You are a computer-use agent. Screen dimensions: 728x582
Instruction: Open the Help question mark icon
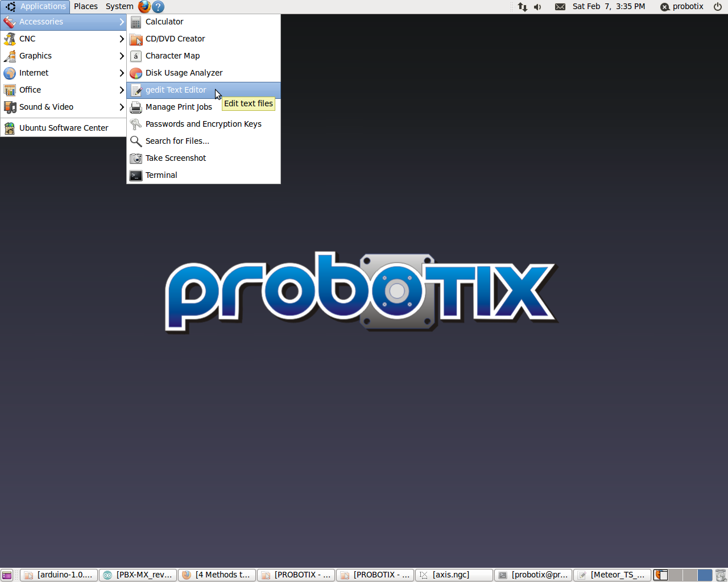click(x=159, y=7)
